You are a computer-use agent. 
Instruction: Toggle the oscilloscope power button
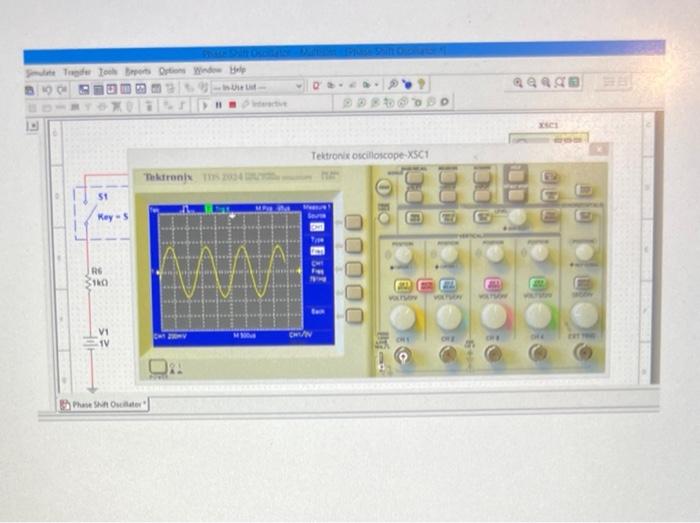click(157, 367)
